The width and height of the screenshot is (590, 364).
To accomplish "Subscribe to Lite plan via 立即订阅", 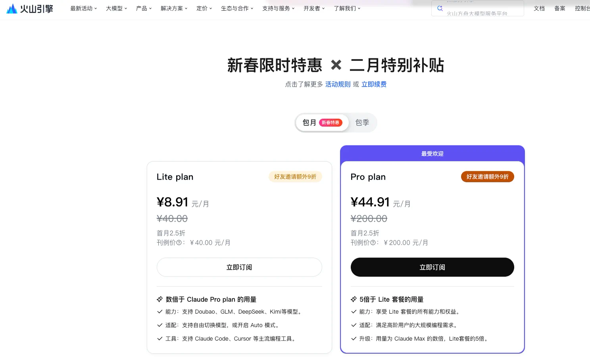I will [239, 267].
